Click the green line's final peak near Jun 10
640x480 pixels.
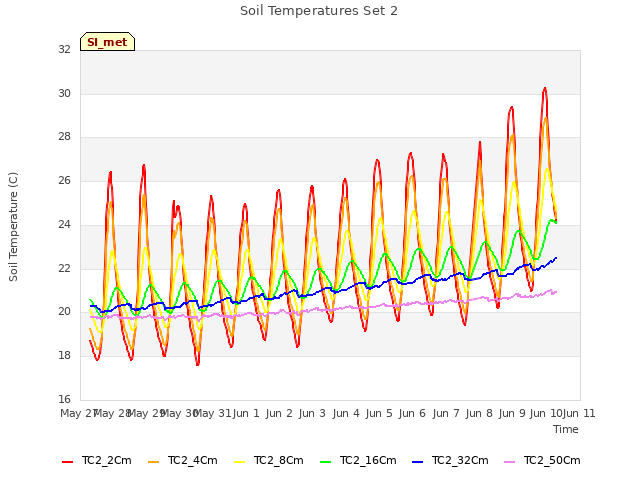coord(551,220)
